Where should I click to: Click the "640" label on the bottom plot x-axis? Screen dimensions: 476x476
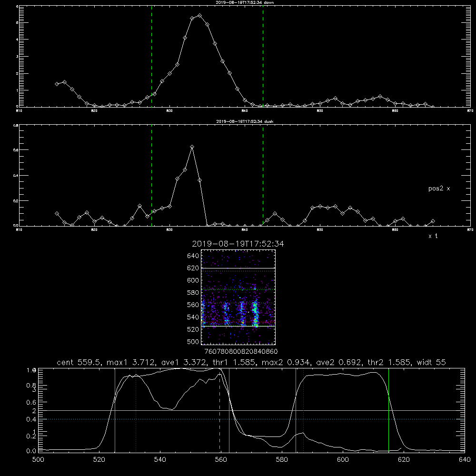pyautogui.click(x=465, y=460)
